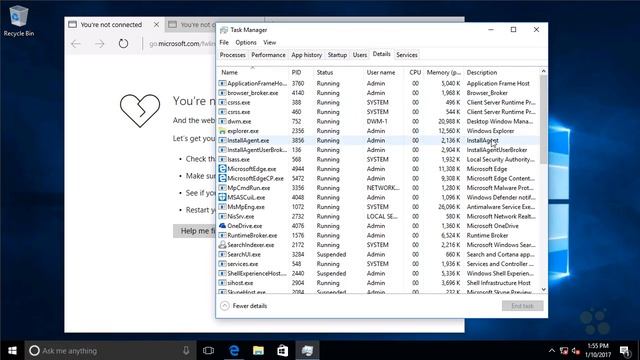Click the 'Help me fi' button in Edge

tap(195, 231)
